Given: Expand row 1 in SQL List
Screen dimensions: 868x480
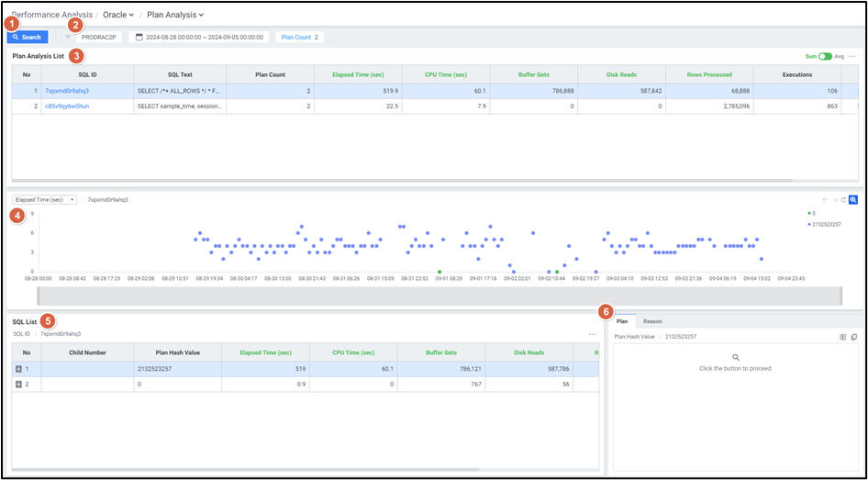Looking at the screenshot, I should [18, 368].
